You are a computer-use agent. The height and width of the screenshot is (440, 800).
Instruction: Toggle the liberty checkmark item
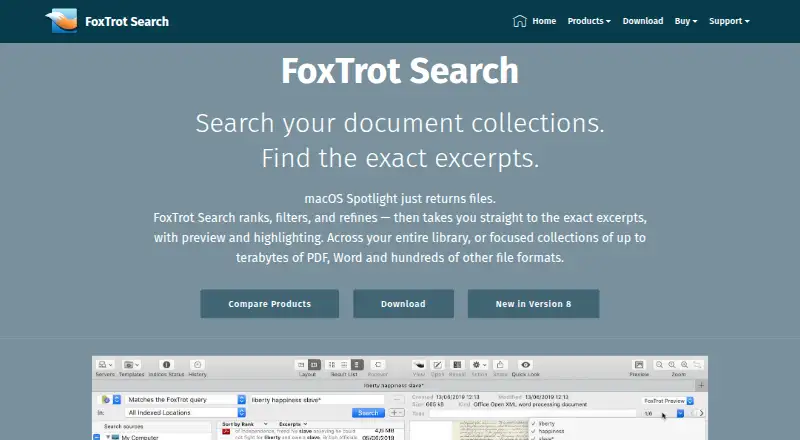point(543,424)
